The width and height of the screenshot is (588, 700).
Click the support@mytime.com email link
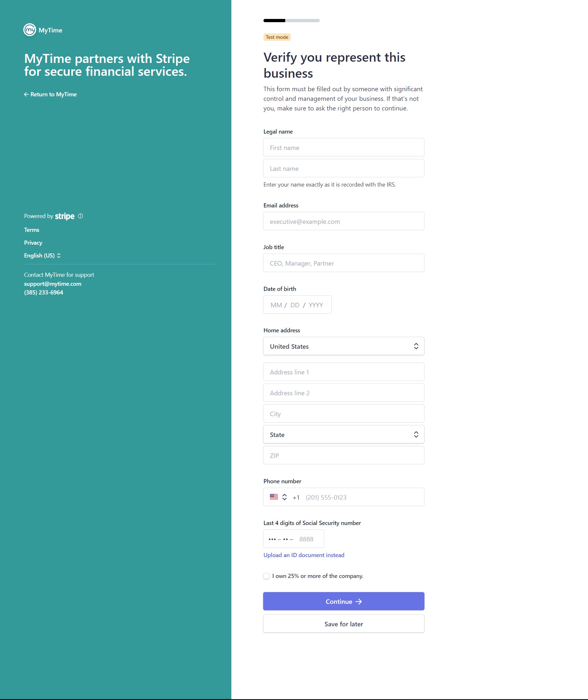pos(53,284)
